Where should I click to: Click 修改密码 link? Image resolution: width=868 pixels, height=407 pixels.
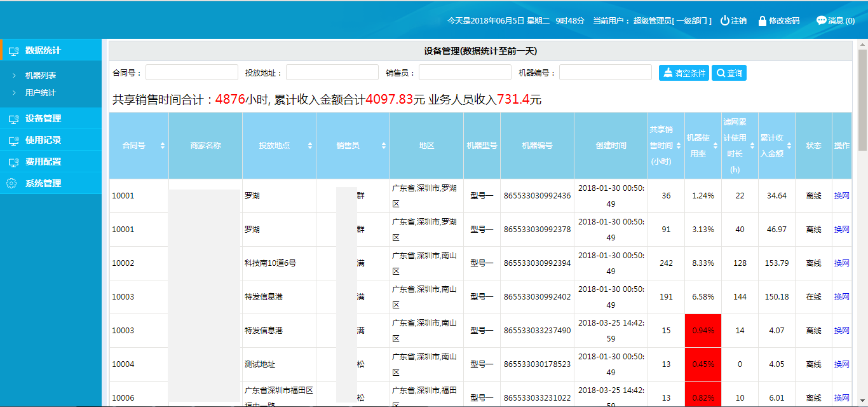tap(784, 20)
